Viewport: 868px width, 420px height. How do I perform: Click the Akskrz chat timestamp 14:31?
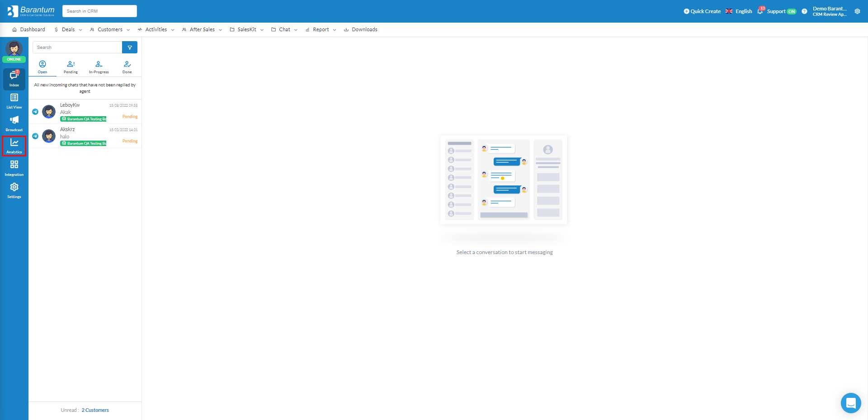pyautogui.click(x=123, y=130)
